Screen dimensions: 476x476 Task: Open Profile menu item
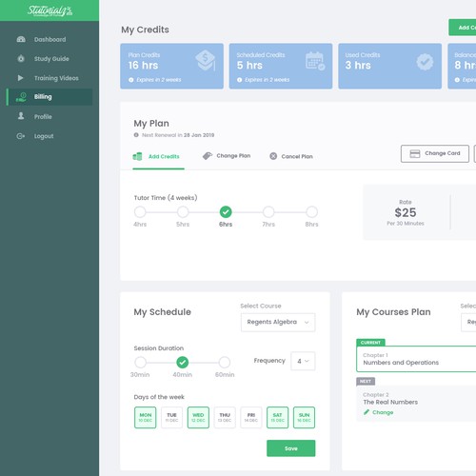pyautogui.click(x=43, y=116)
